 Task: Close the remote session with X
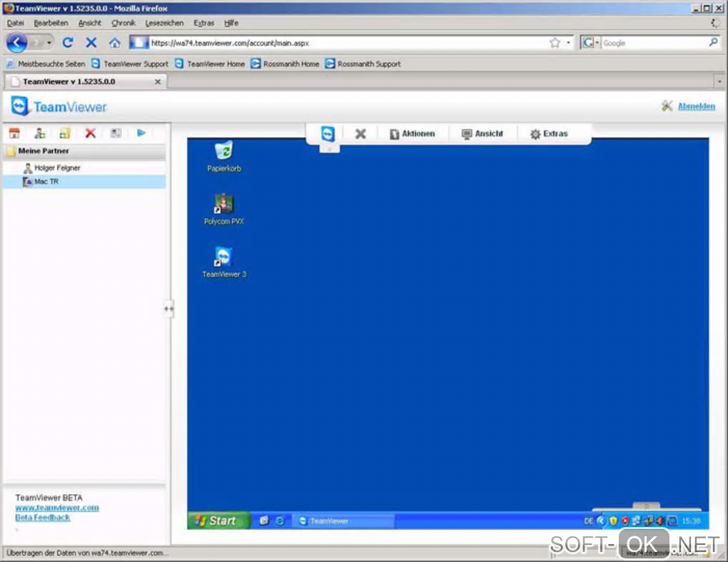(x=360, y=134)
